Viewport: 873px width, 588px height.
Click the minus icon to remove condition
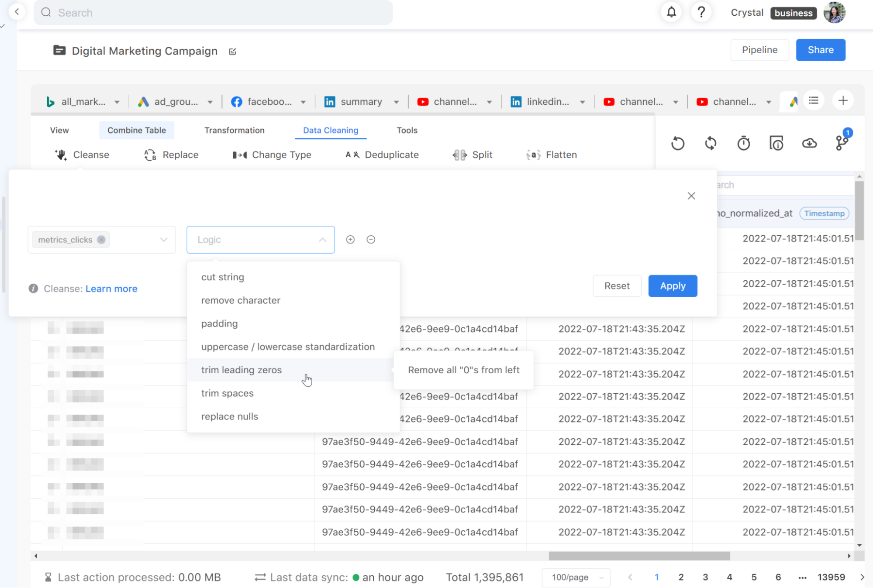(371, 240)
